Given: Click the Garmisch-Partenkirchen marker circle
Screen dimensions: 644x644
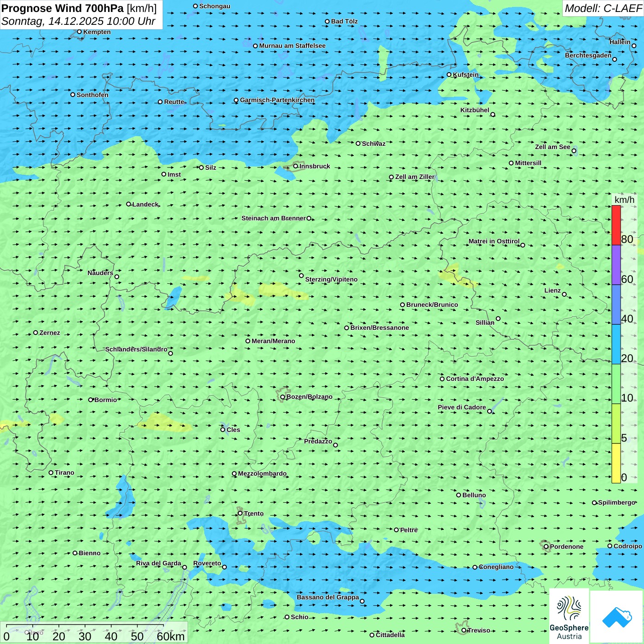Looking at the screenshot, I should (x=236, y=100).
